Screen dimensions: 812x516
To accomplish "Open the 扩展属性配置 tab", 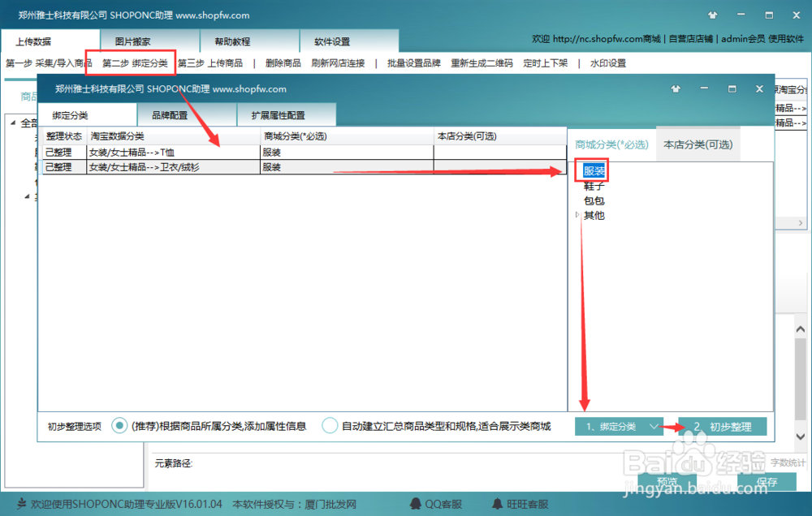I will click(x=287, y=115).
